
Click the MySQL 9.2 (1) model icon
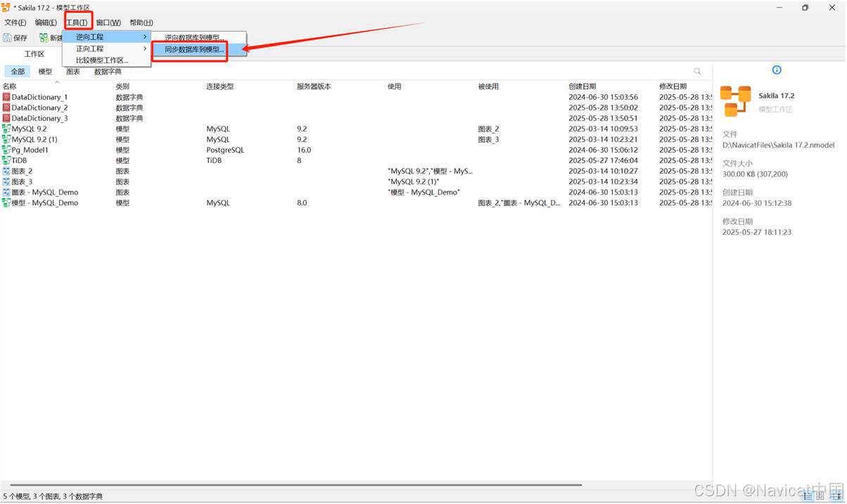point(6,139)
